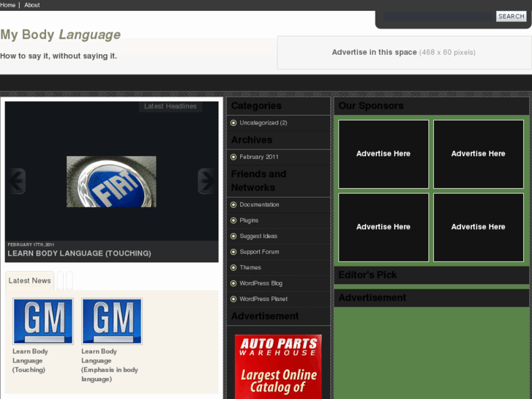Click the Friends and Networks heading
The image size is (532, 399).
pyautogui.click(x=258, y=181)
